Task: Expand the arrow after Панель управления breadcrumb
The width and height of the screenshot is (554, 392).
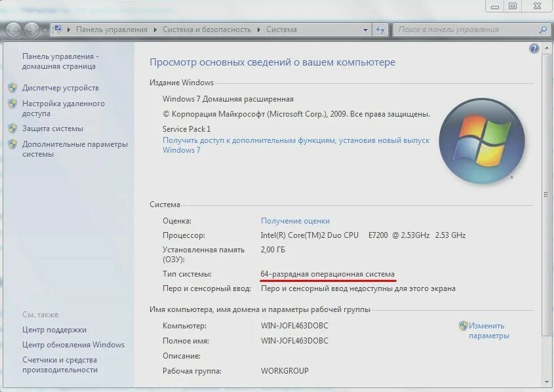Action: click(155, 29)
